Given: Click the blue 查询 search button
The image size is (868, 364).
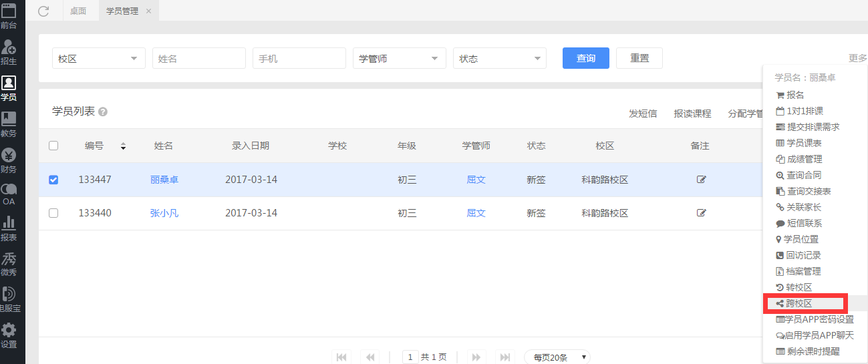Looking at the screenshot, I should (586, 58).
